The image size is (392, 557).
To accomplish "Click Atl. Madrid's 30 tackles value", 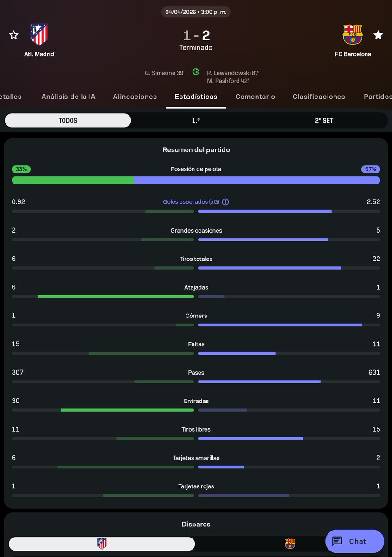I will [16, 401].
